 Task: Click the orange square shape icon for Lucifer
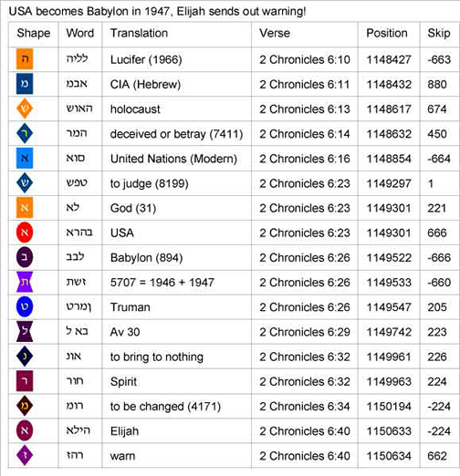[x=25, y=59]
